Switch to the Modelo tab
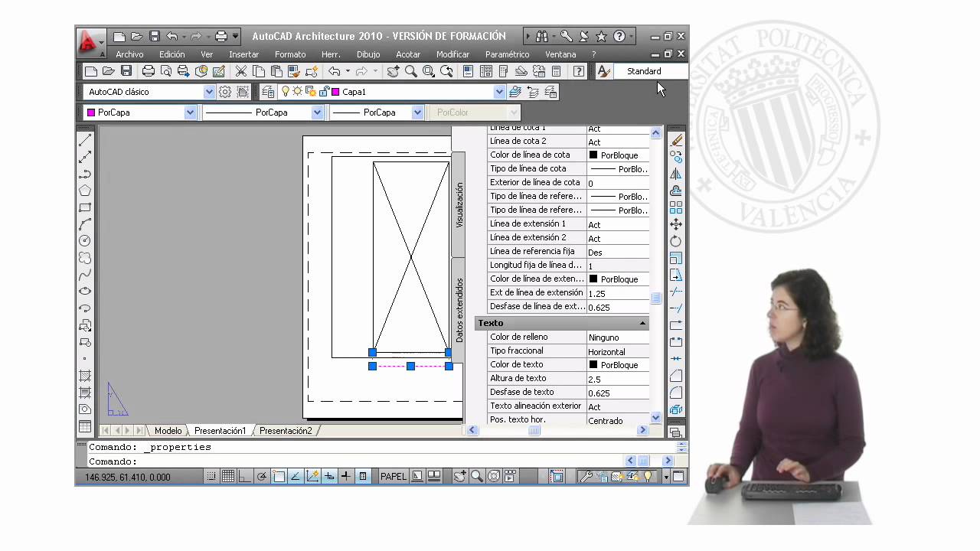The width and height of the screenshot is (980, 551). tap(168, 431)
